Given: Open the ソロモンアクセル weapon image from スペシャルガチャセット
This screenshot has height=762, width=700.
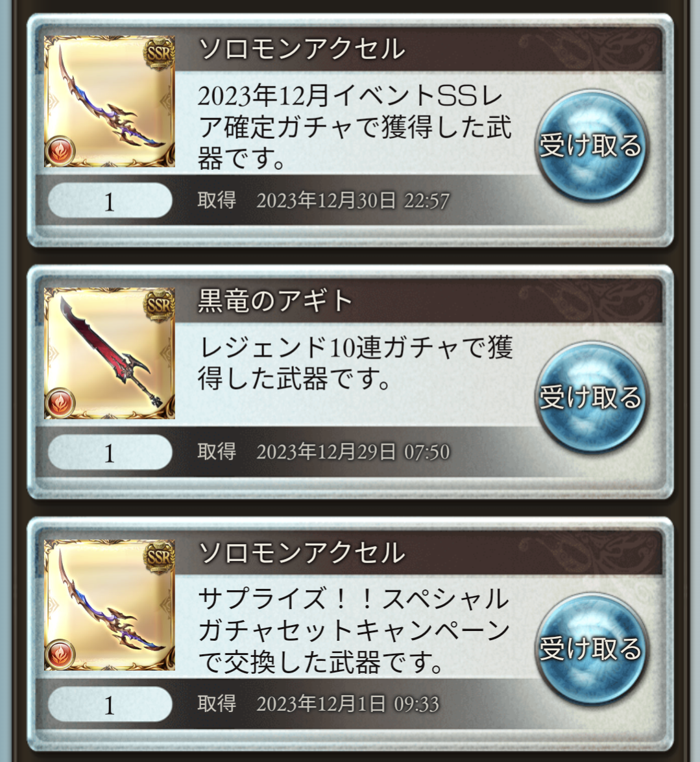Looking at the screenshot, I should [110, 604].
